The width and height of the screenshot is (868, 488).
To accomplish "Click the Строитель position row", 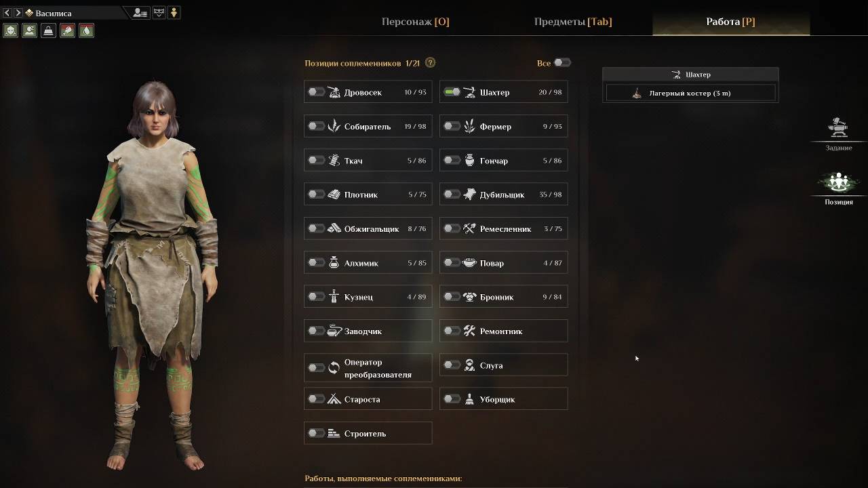I will click(x=368, y=433).
